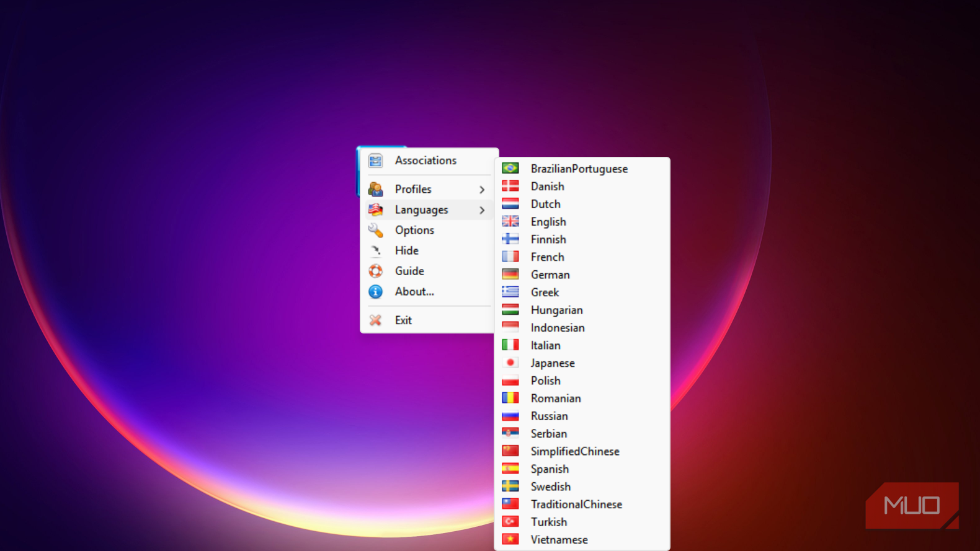Screen dimensions: 980x551
Task: Choose French as the language
Action: (582, 257)
